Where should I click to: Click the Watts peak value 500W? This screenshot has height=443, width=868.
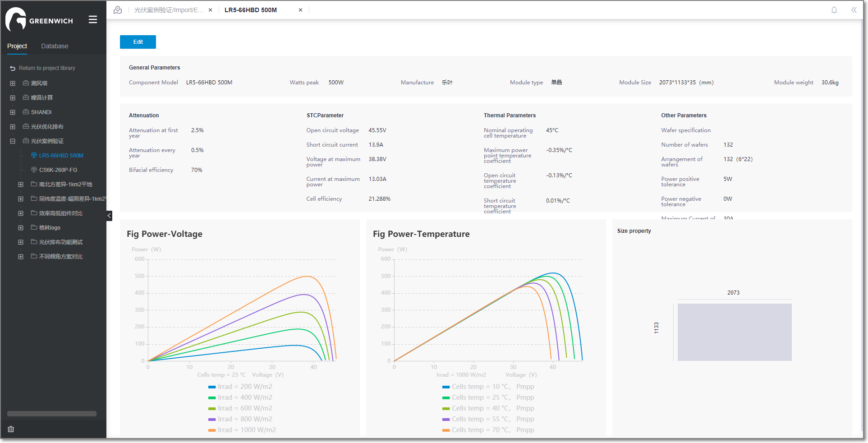tap(336, 83)
